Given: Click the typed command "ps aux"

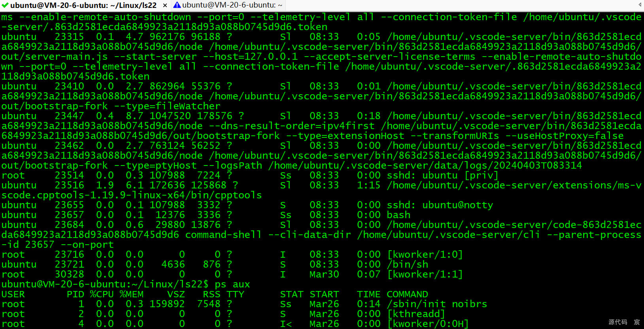Looking at the screenshot, I should click(x=232, y=284).
